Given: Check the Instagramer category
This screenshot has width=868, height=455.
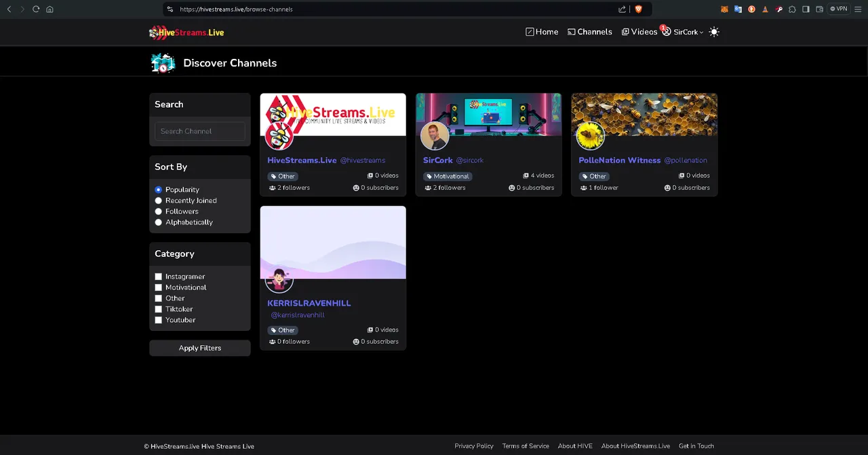Looking at the screenshot, I should [x=159, y=277].
